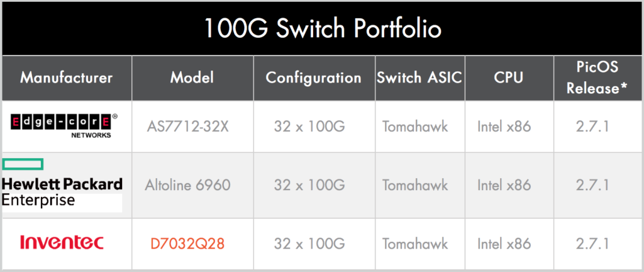Viewport: 644px width, 272px height.
Task: Click the Edge-core Networks logo
Action: [64, 125]
